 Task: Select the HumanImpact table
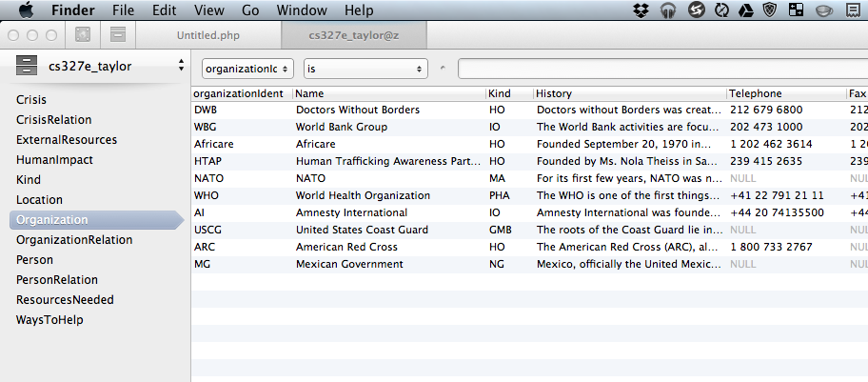[x=54, y=160]
